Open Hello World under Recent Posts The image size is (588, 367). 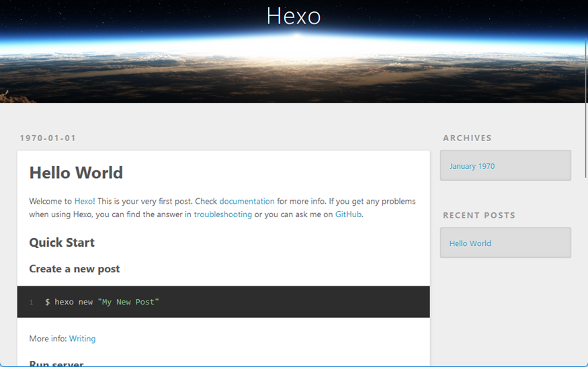pyautogui.click(x=470, y=243)
